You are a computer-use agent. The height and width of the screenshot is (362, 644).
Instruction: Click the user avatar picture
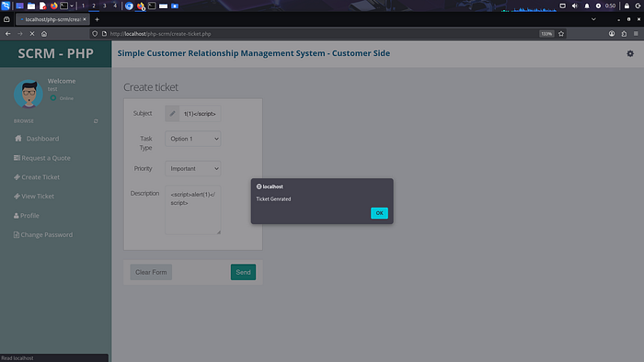pos(29,94)
